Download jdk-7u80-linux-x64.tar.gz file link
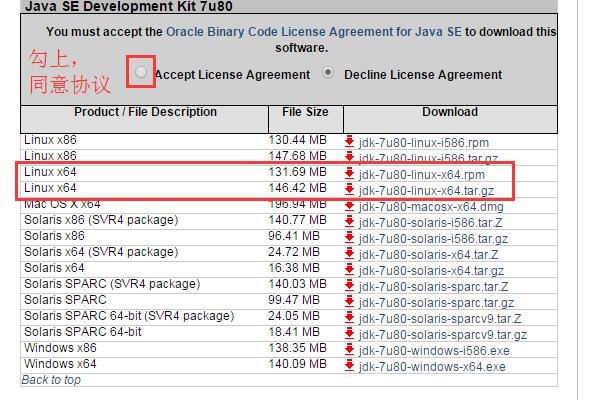Image resolution: width=602 pixels, height=400 pixels. 426,191
